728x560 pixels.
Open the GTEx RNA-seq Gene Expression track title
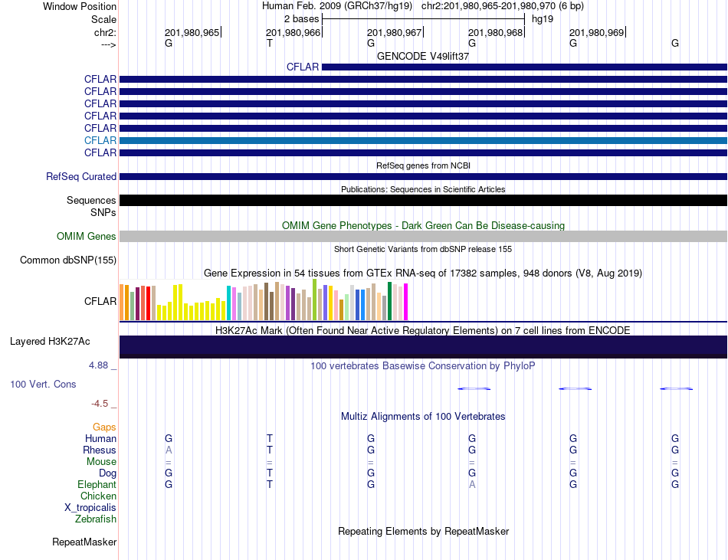click(423, 273)
